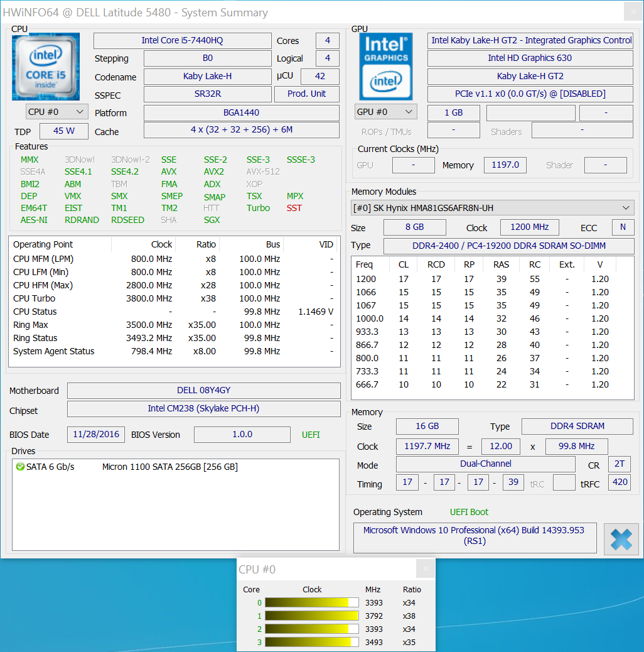Select the Ring Status row
The image size is (644, 652).
coord(174,338)
